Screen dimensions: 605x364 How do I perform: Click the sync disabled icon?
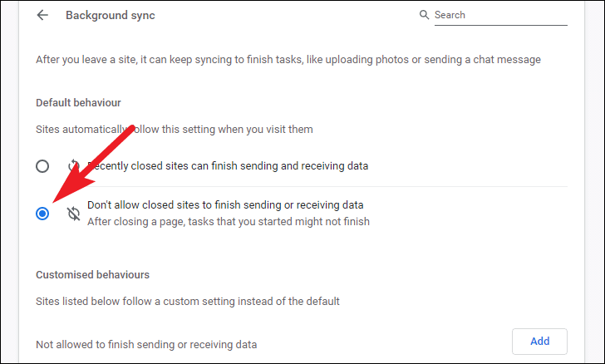pos(73,214)
